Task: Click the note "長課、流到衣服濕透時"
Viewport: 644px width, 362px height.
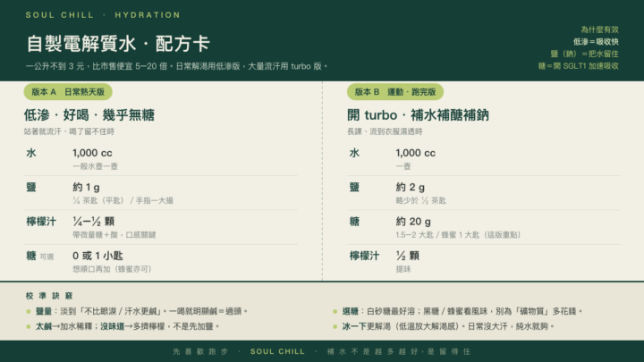Action: (x=385, y=131)
